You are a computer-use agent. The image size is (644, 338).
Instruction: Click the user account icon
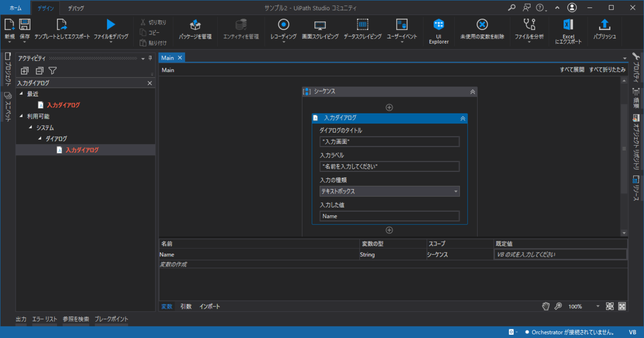pyautogui.click(x=572, y=8)
